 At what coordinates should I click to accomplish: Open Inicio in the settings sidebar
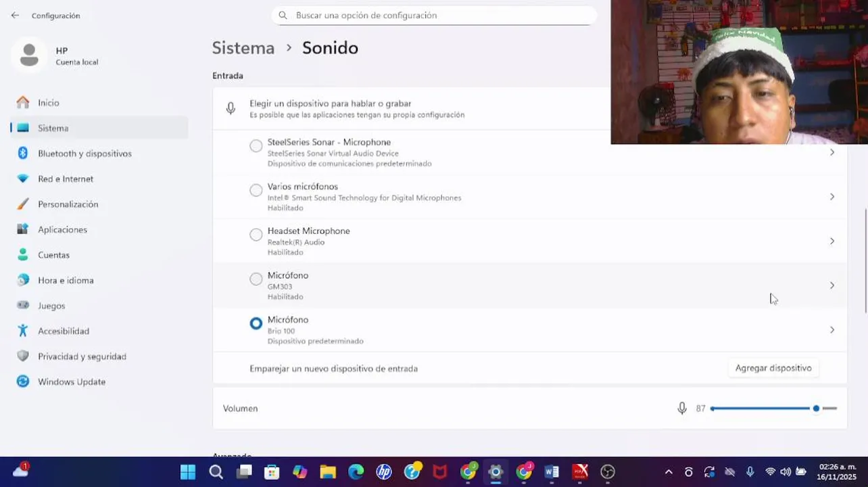tap(99, 103)
